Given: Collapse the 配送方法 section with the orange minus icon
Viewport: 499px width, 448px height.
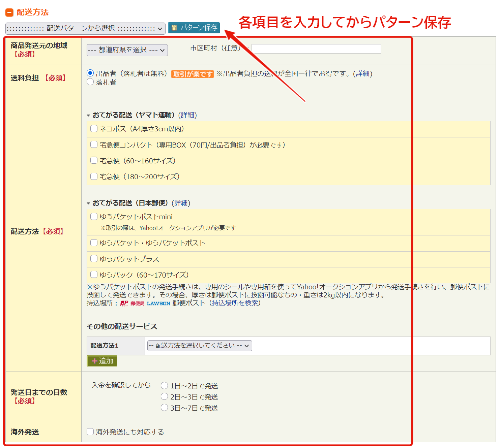Looking at the screenshot, I should [9, 12].
